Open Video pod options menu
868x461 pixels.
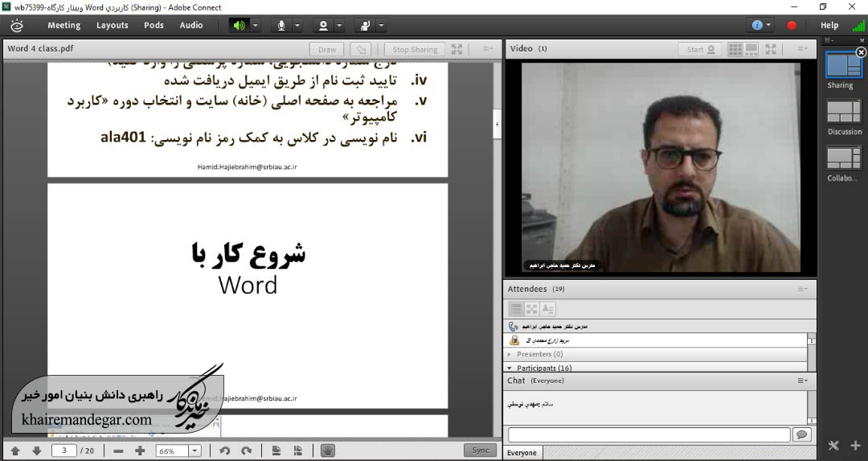click(802, 49)
